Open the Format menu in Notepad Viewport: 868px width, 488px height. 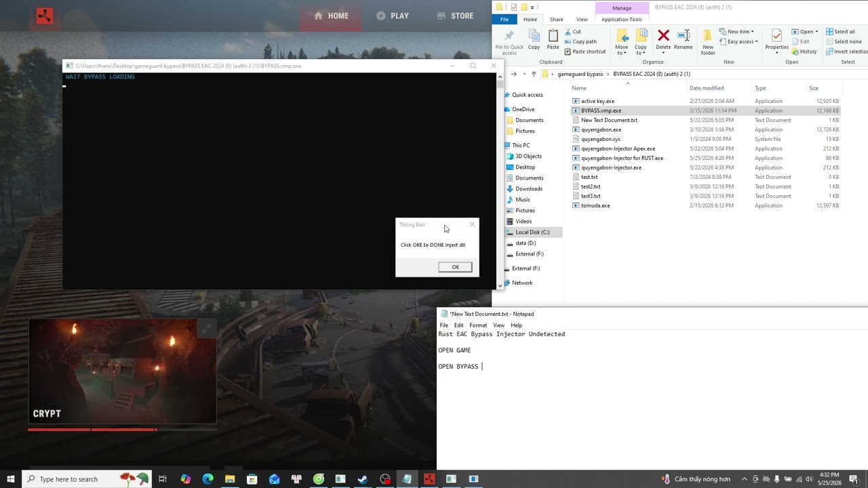478,325
